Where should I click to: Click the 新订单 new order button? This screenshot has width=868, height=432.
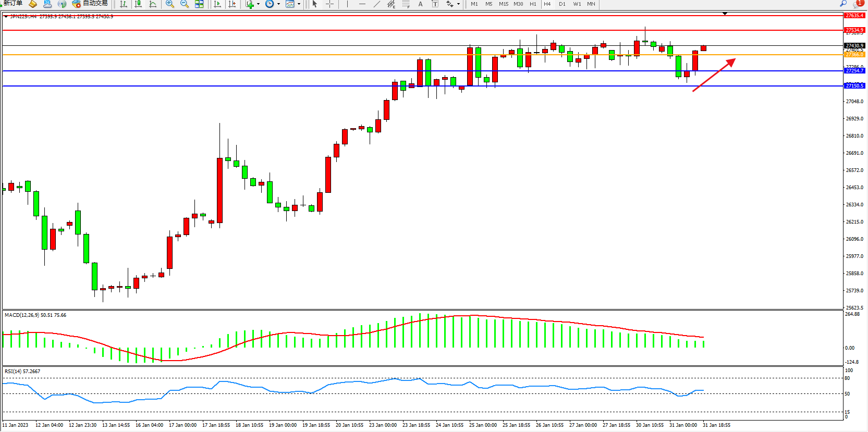[x=13, y=3]
